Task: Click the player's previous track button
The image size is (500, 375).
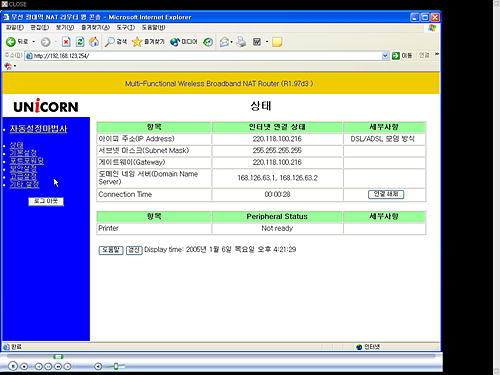Action: point(38,366)
